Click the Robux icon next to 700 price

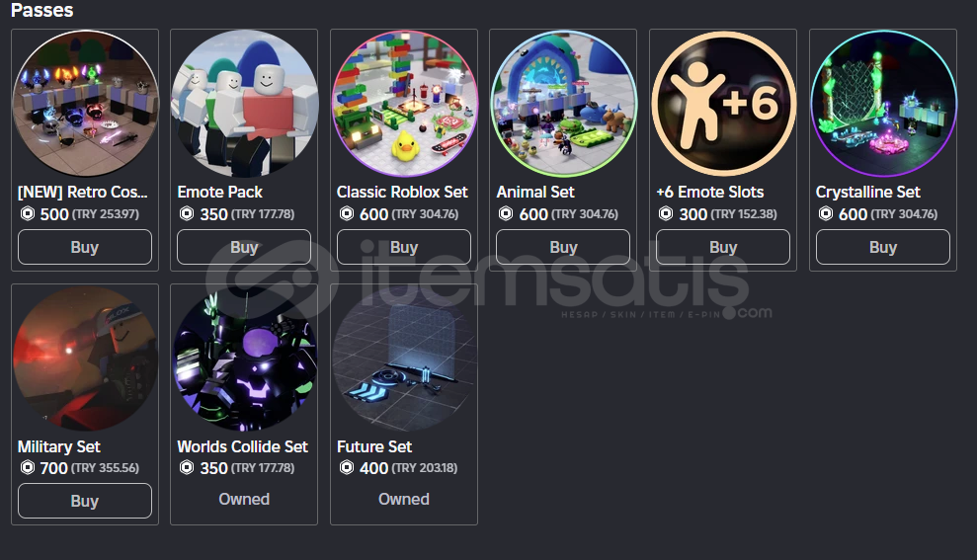pos(28,467)
